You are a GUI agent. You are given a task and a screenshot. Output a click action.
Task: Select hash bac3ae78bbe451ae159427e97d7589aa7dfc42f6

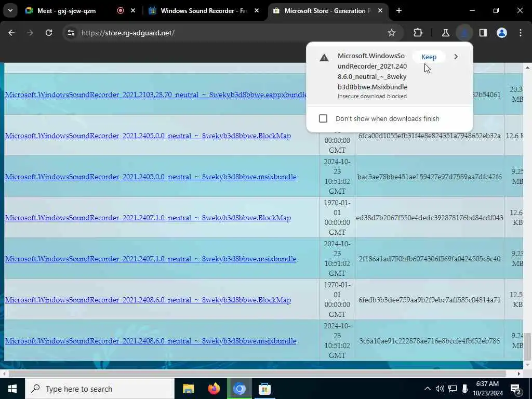click(429, 177)
